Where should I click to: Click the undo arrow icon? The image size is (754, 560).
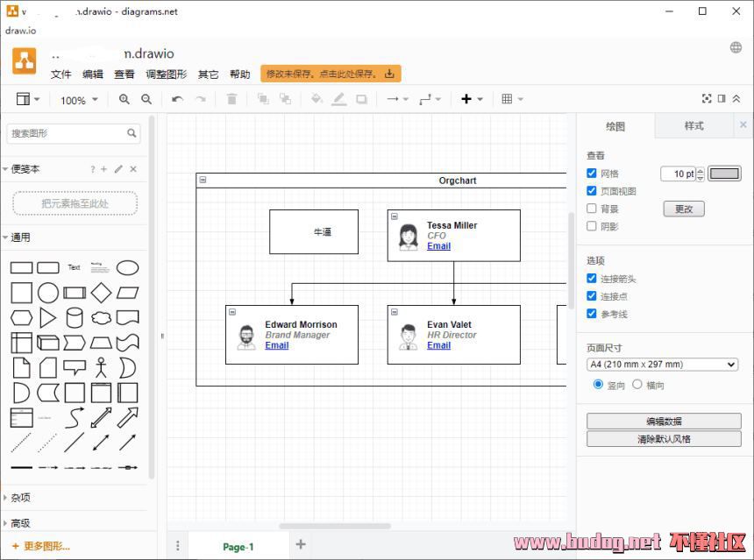point(177,100)
